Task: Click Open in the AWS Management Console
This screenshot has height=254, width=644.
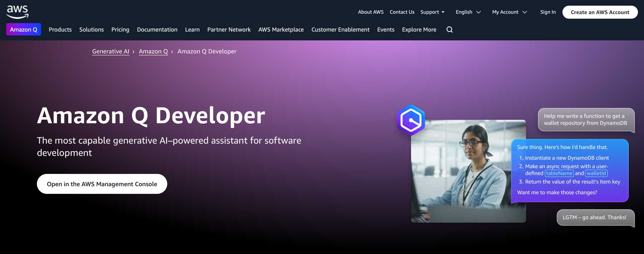Action: click(102, 184)
